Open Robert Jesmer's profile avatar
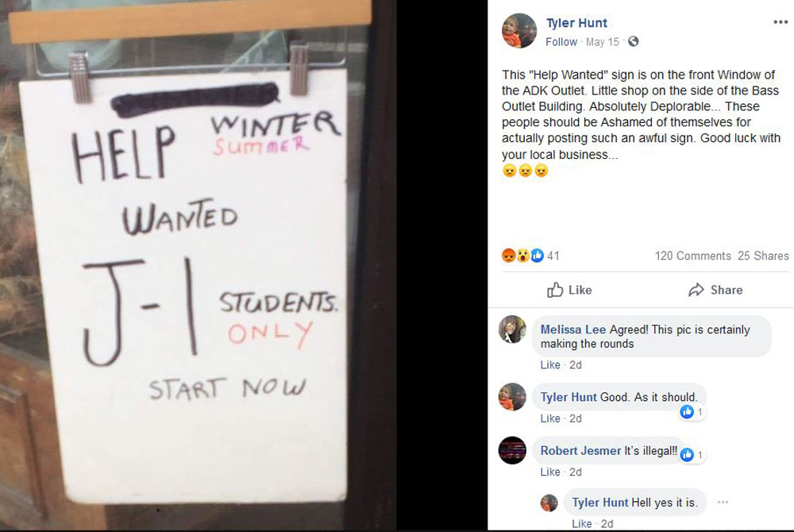The height and width of the screenshot is (532, 794). click(512, 450)
